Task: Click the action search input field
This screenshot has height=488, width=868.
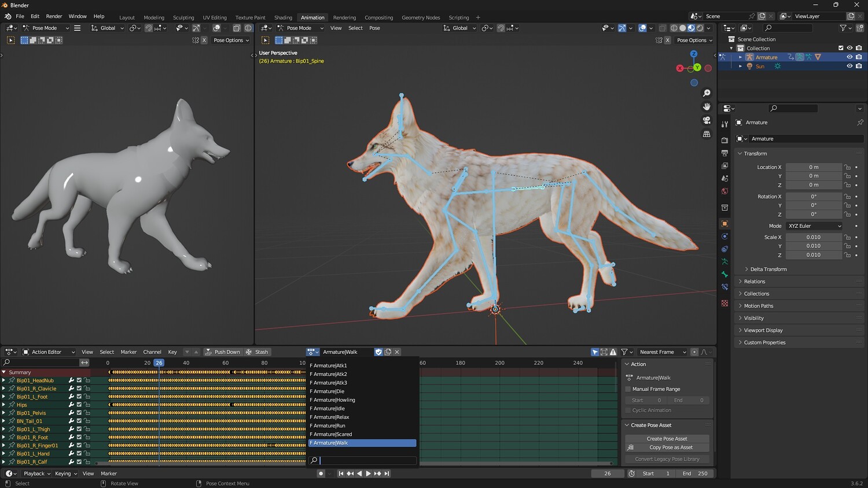Action: point(367,461)
